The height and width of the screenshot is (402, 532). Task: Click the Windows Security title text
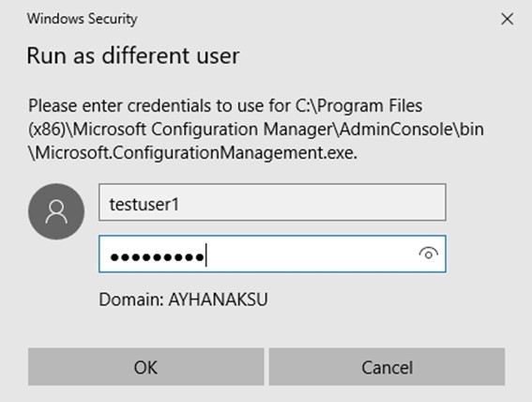pos(83,19)
